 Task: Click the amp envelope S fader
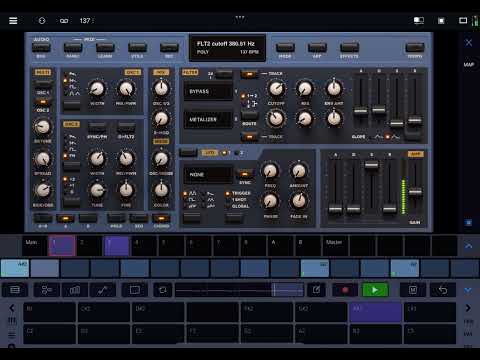coord(371,165)
